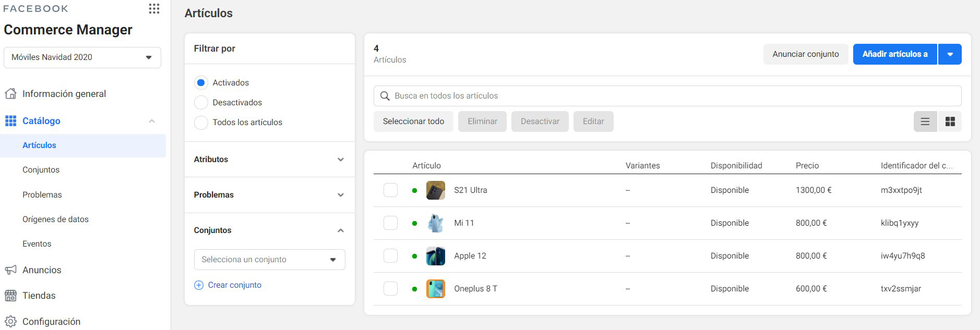The height and width of the screenshot is (330, 980).
Task: Click the search magnifier icon
Action: 385,96
